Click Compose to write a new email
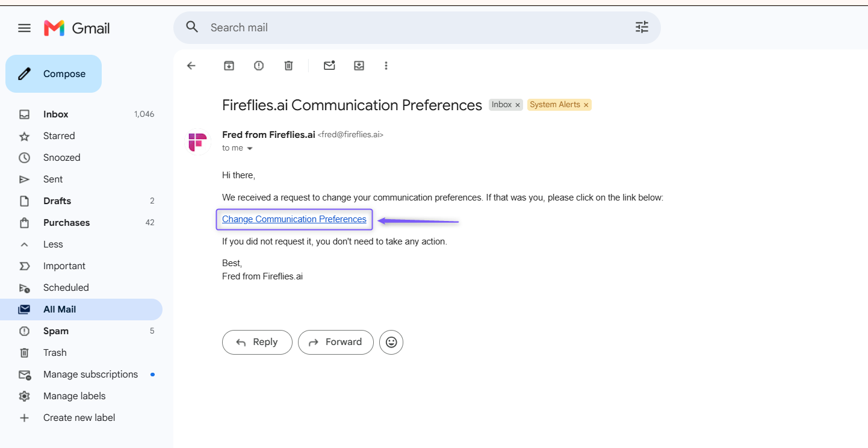Viewport: 868px width, 448px height. point(54,74)
